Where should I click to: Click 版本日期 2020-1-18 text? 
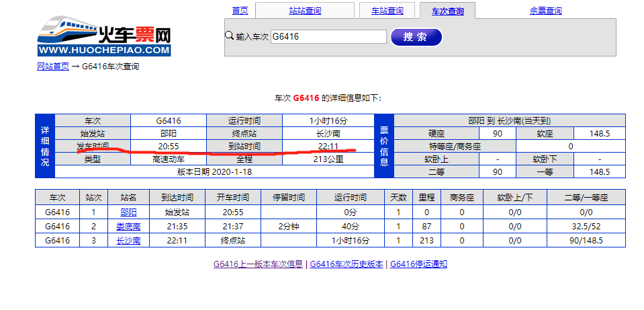[214, 172]
